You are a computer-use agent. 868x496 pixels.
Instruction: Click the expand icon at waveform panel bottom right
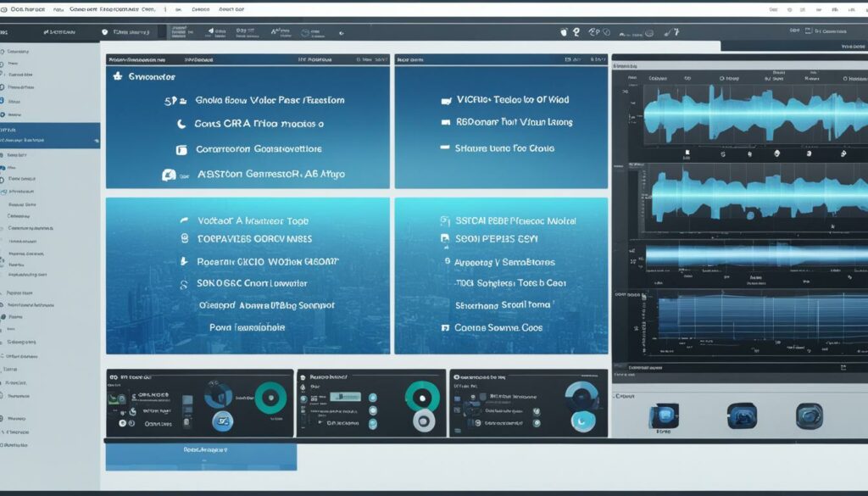843,368
